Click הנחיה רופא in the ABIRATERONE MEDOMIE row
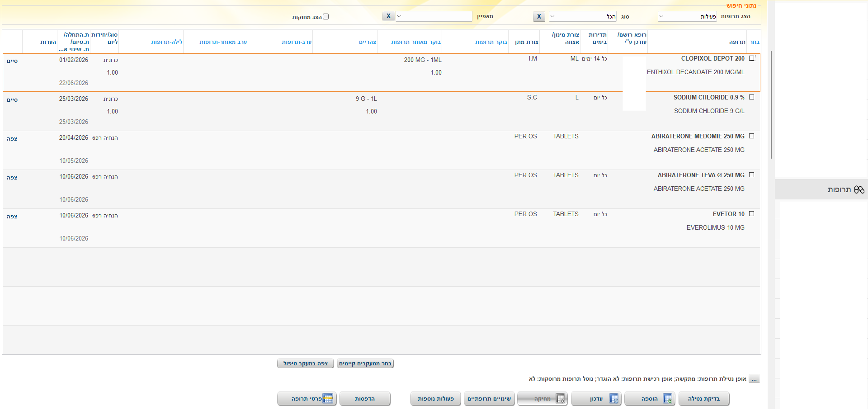Screen dimensions: 868x411 coord(105,138)
